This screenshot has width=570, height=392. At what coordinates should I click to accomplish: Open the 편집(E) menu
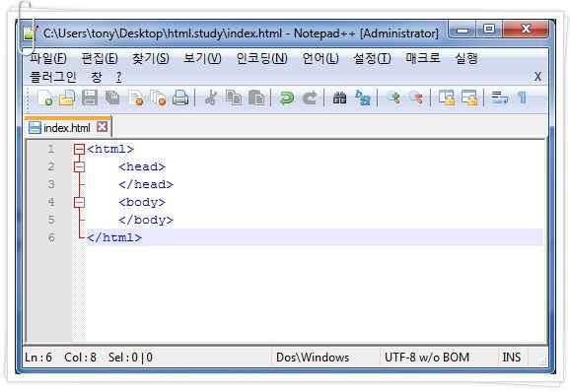(100, 58)
